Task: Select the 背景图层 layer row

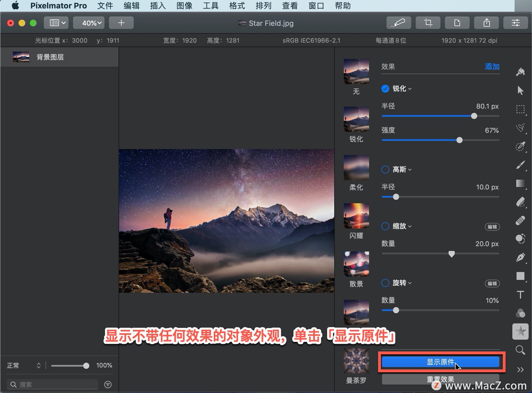Action: click(x=59, y=57)
